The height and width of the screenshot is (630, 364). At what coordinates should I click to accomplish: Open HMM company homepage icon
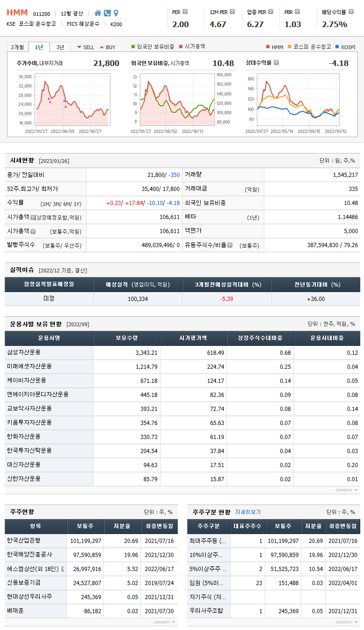97,13
